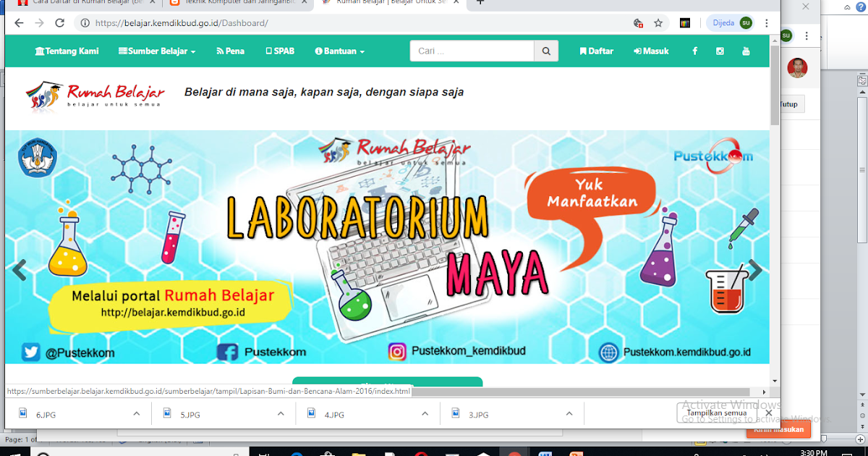Expand options chevron for 3.JPG download

(x=569, y=414)
